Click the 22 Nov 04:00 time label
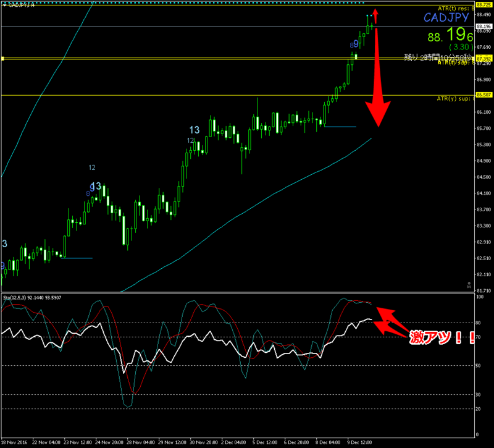Image resolution: width=494 pixels, height=448 pixels. pos(46,442)
